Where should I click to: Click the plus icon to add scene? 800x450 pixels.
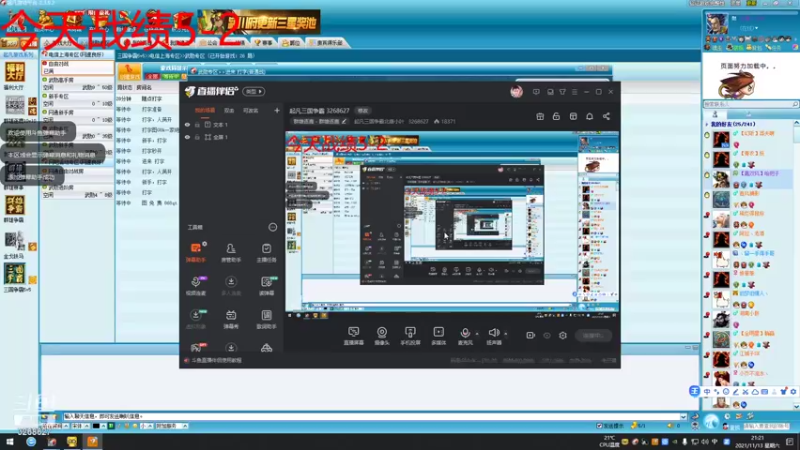click(277, 110)
